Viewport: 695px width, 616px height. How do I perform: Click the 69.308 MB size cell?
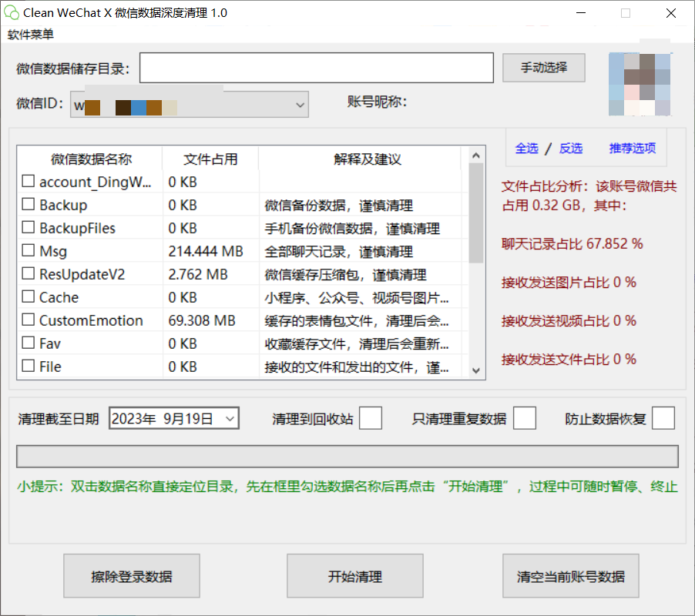[x=202, y=320]
